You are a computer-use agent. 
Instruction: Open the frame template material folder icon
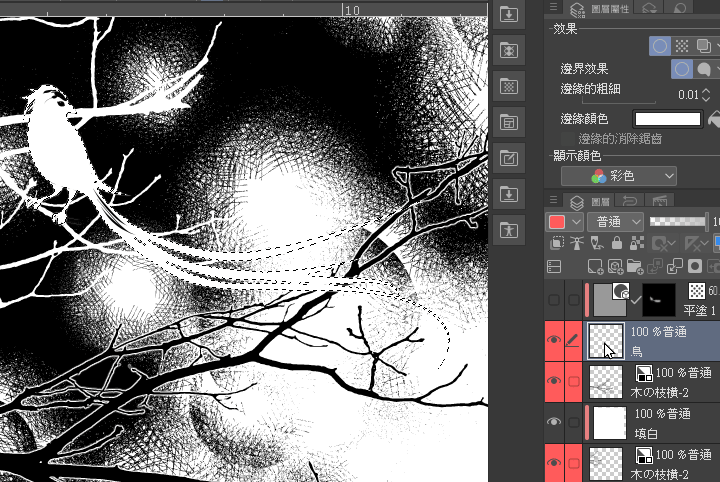[x=509, y=122]
